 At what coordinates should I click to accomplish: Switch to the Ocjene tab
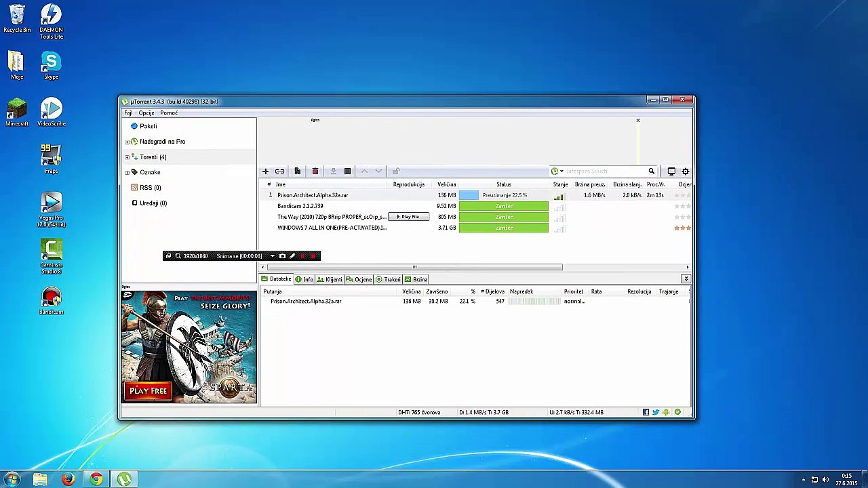359,279
